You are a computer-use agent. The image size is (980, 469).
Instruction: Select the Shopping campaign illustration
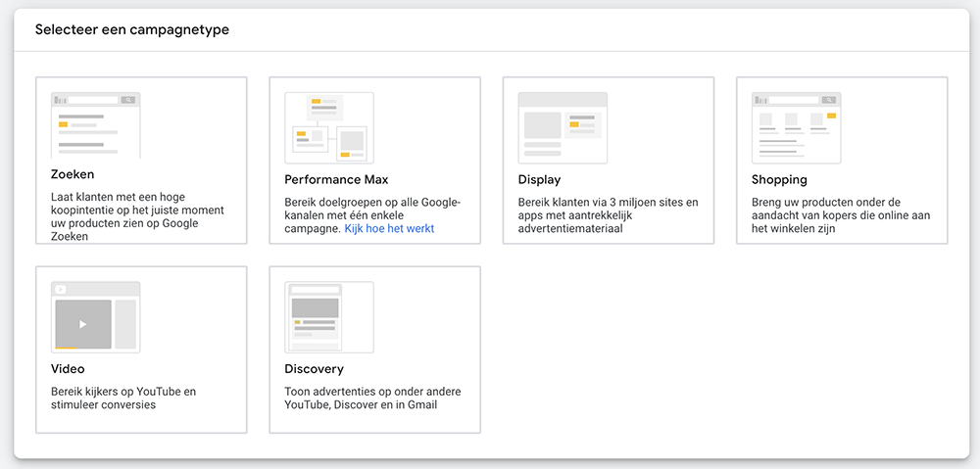click(796, 128)
